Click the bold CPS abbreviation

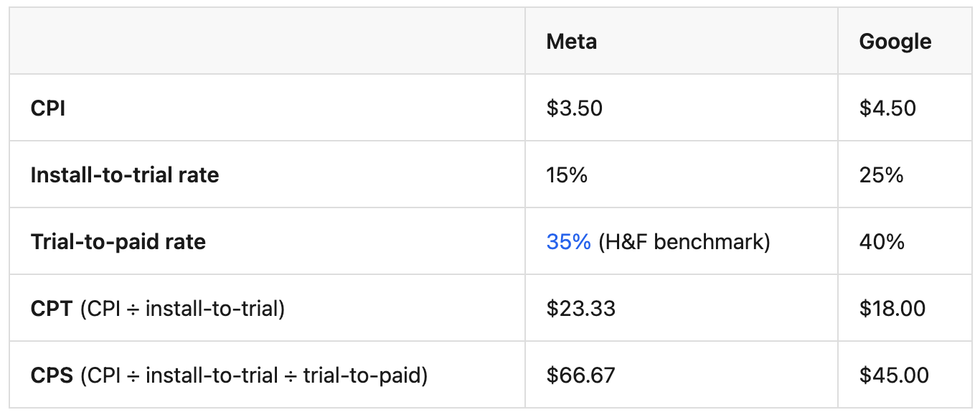52,376
